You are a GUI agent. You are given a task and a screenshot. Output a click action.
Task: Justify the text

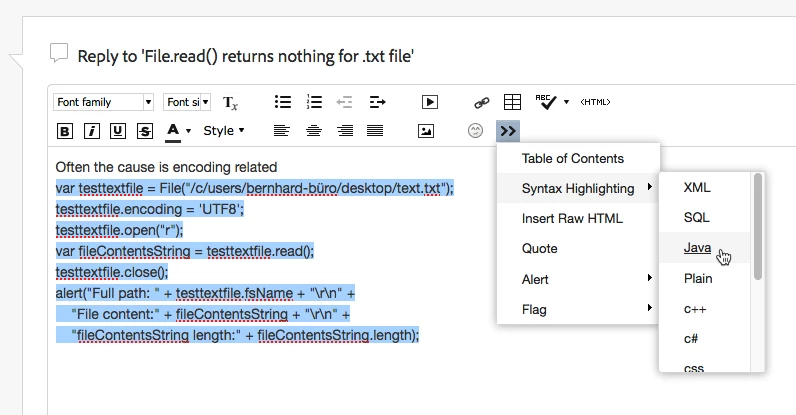coord(375,131)
